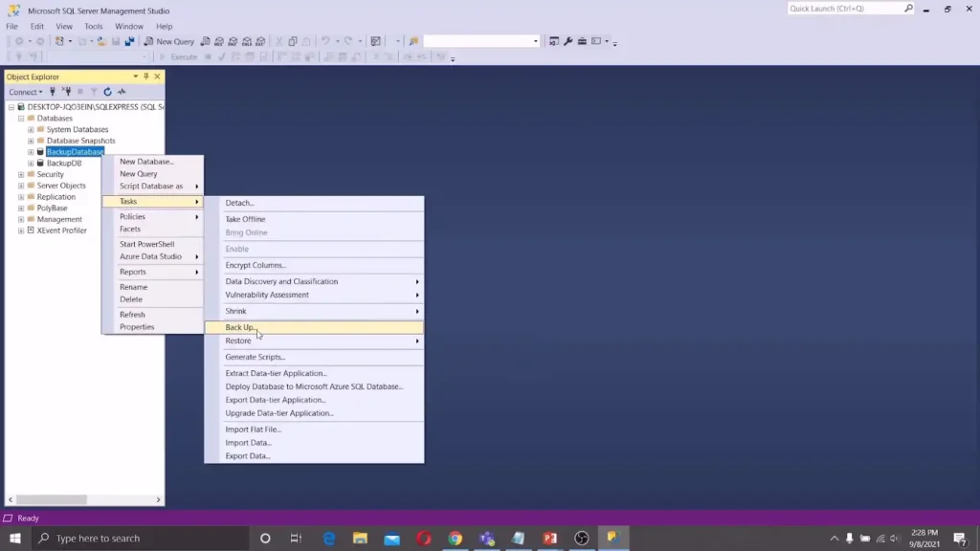Expand the Database Snapshots folder
980x551 pixels.
[x=31, y=141]
